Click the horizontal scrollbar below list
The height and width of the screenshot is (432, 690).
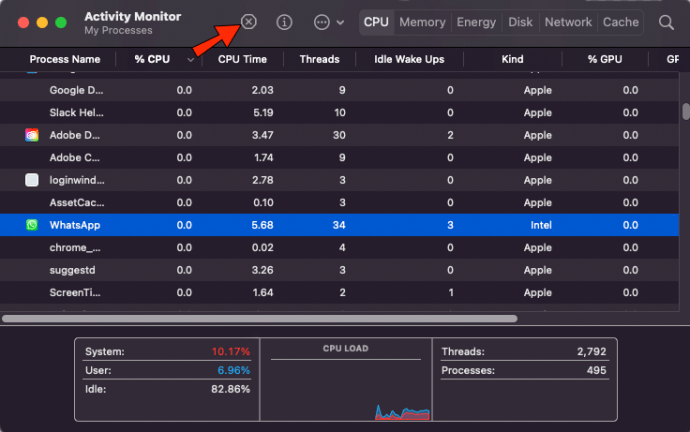(x=260, y=319)
